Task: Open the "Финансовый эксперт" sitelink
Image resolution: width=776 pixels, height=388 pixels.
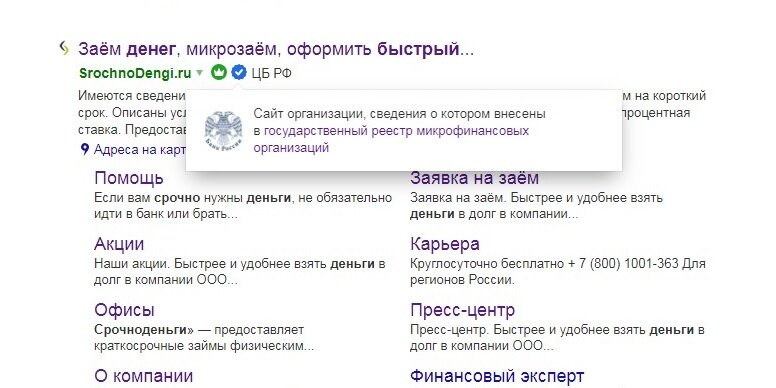Action: pos(497,376)
